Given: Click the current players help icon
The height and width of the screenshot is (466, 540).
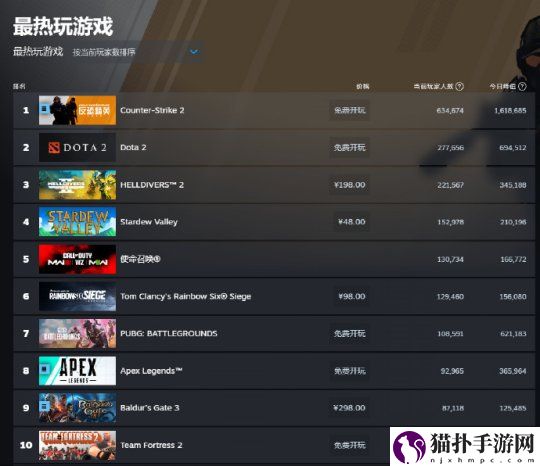Looking at the screenshot, I should (459, 86).
